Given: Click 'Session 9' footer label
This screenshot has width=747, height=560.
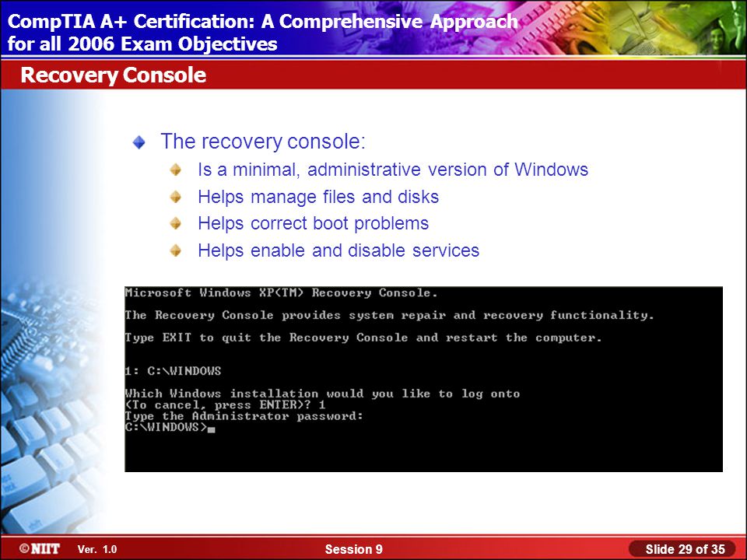Looking at the screenshot, I should (x=353, y=550).
